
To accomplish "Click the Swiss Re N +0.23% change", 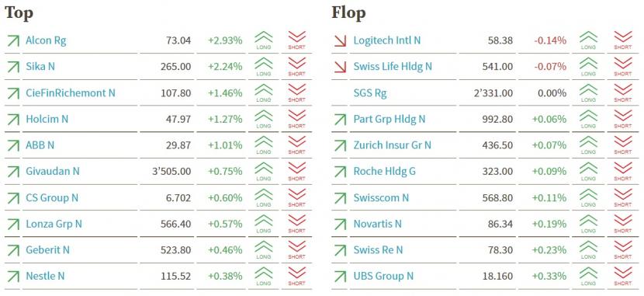I will (x=549, y=250).
